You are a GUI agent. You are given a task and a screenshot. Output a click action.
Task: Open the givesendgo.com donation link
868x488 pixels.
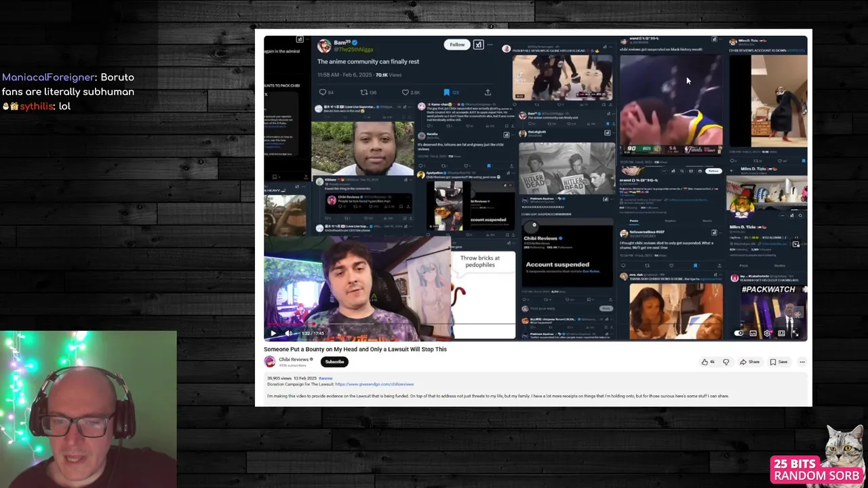pyautogui.click(x=374, y=384)
